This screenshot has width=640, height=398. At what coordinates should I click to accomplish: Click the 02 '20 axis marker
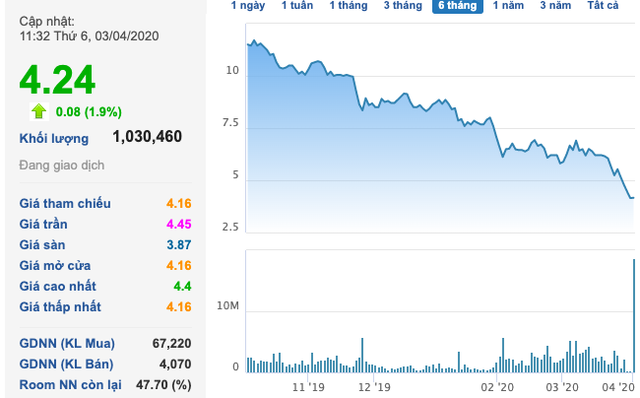pyautogui.click(x=497, y=387)
